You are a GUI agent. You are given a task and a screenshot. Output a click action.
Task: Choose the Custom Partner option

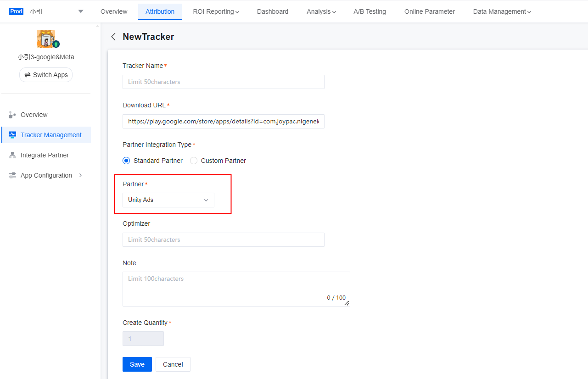[x=193, y=161]
